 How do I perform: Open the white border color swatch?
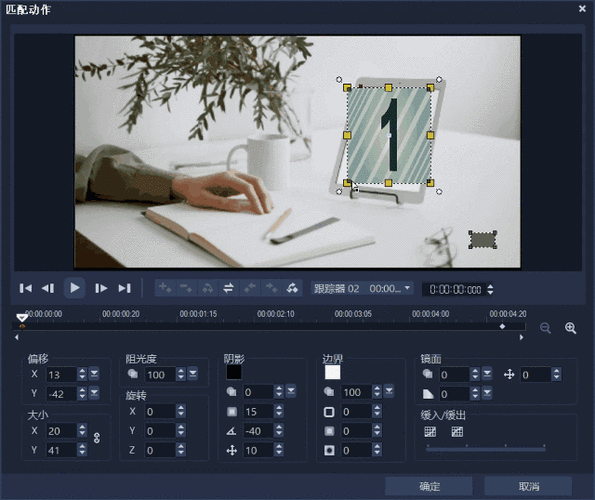[332, 372]
